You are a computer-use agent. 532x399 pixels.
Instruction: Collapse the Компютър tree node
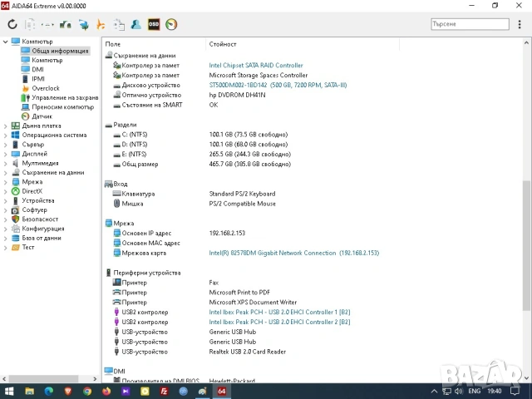[5, 42]
